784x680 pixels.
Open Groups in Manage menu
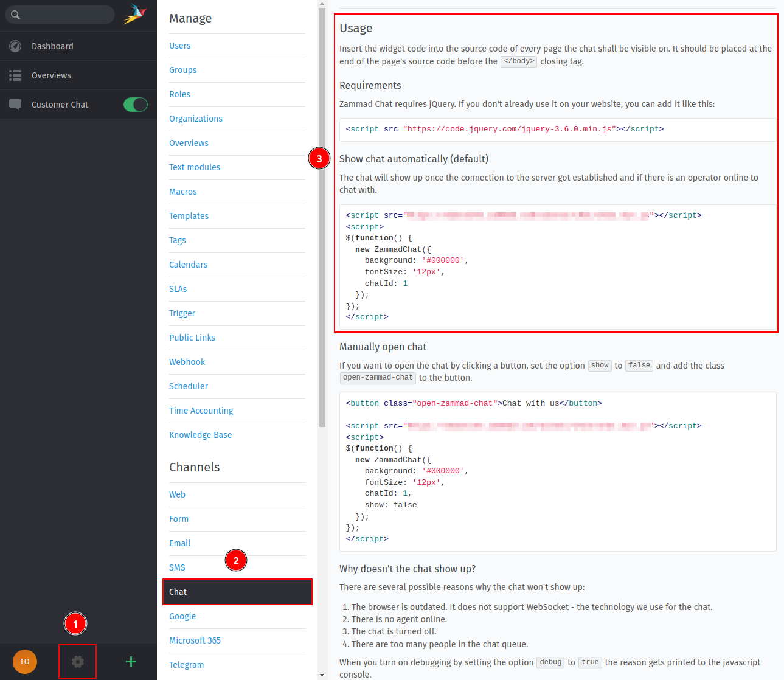click(x=183, y=70)
